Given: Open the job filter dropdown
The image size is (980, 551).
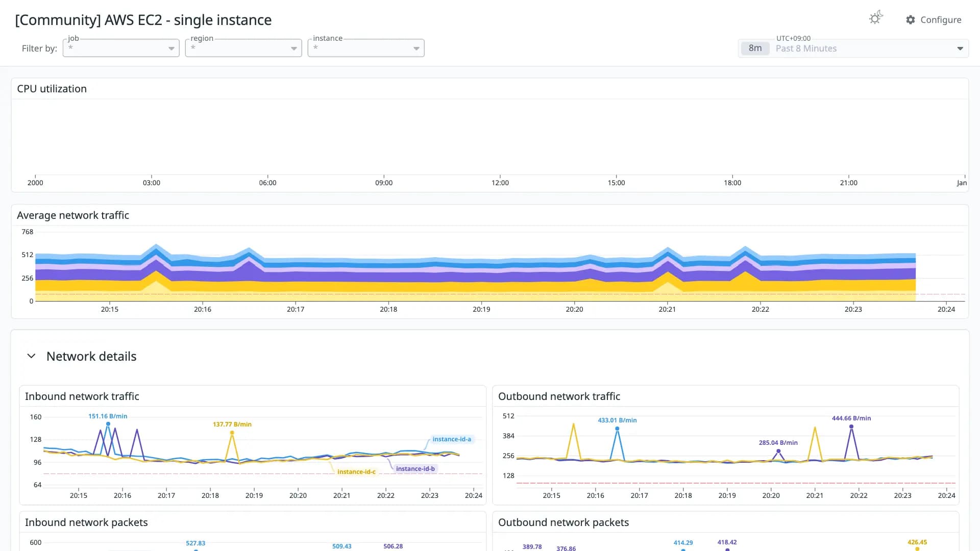Looking at the screenshot, I should 121,48.
